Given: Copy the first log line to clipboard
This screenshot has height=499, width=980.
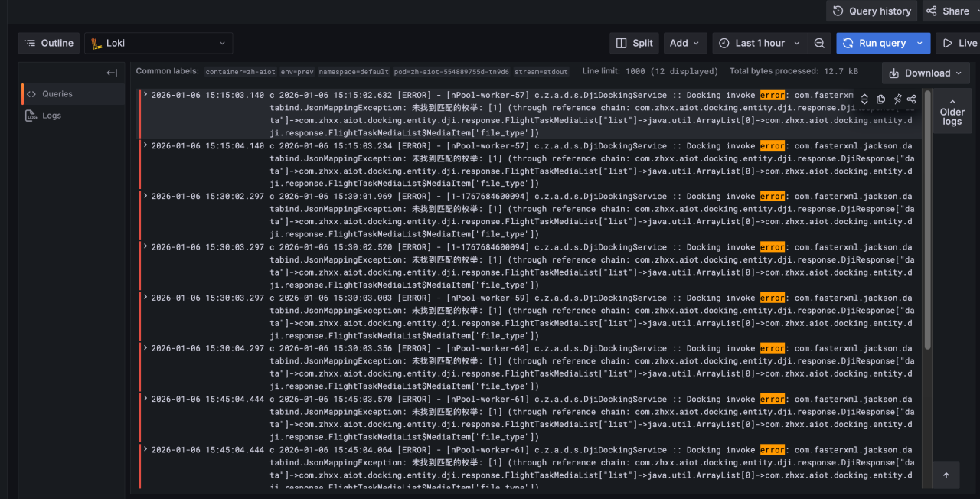Looking at the screenshot, I should click(880, 99).
